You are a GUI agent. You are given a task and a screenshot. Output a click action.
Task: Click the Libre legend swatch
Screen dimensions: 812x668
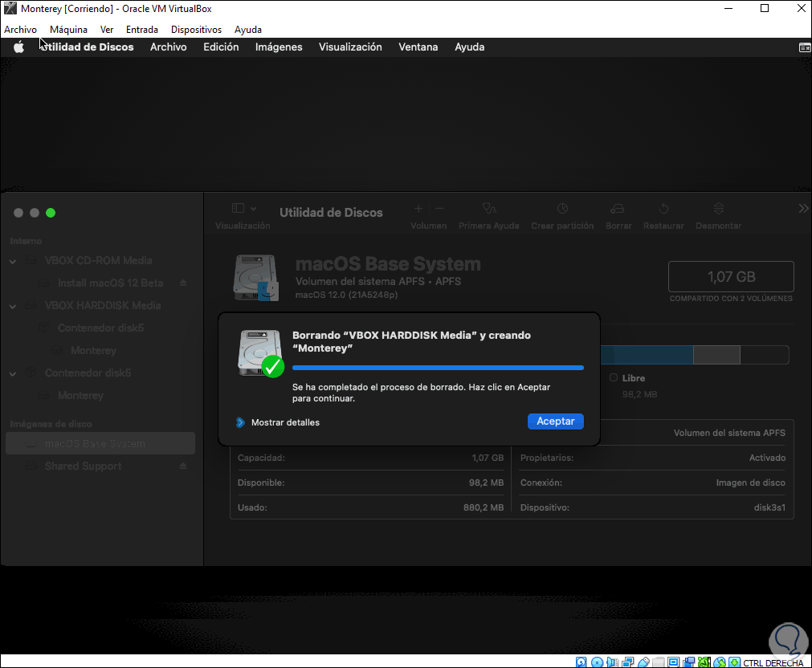coord(614,378)
